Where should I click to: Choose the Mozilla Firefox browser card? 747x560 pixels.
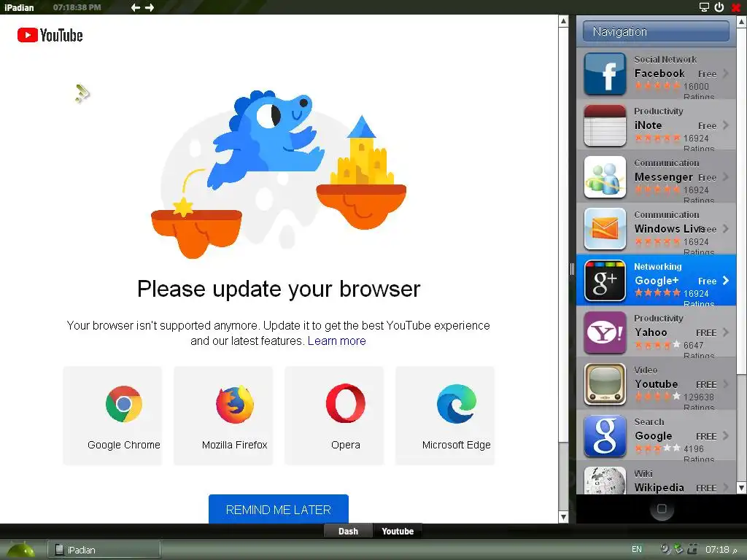223,416
